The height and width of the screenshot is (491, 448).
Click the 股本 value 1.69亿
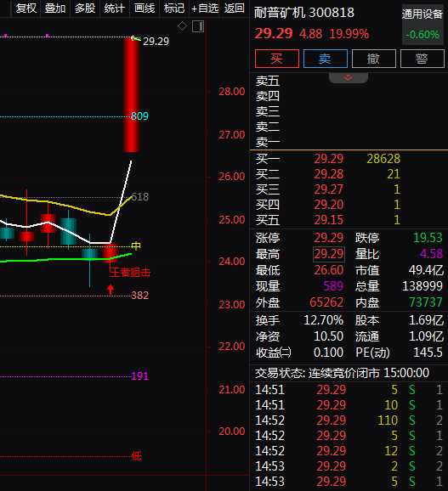427,320
